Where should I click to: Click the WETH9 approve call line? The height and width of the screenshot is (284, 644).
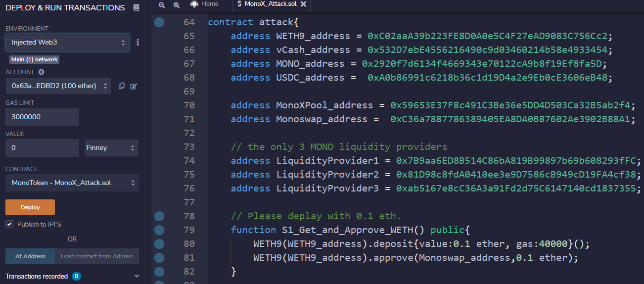click(x=415, y=258)
